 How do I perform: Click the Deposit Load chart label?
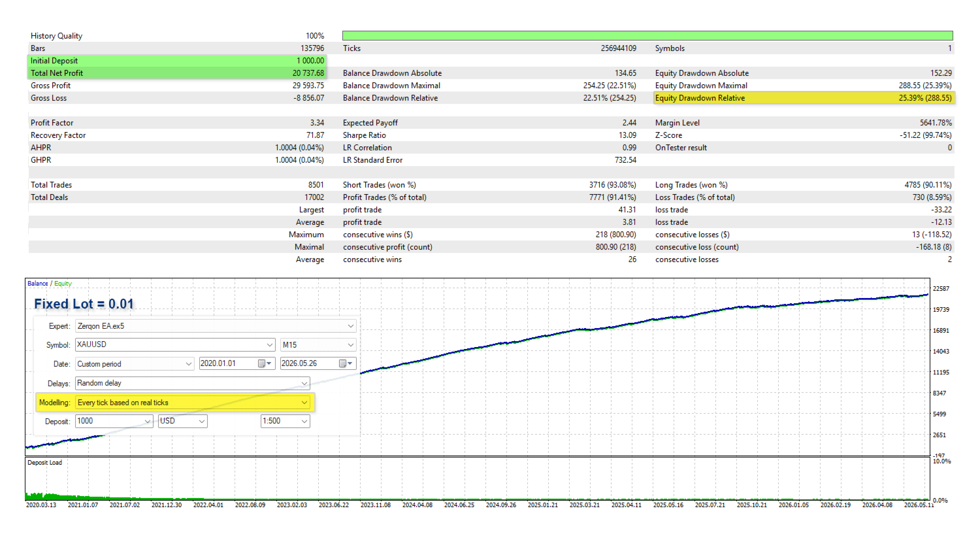(45, 463)
